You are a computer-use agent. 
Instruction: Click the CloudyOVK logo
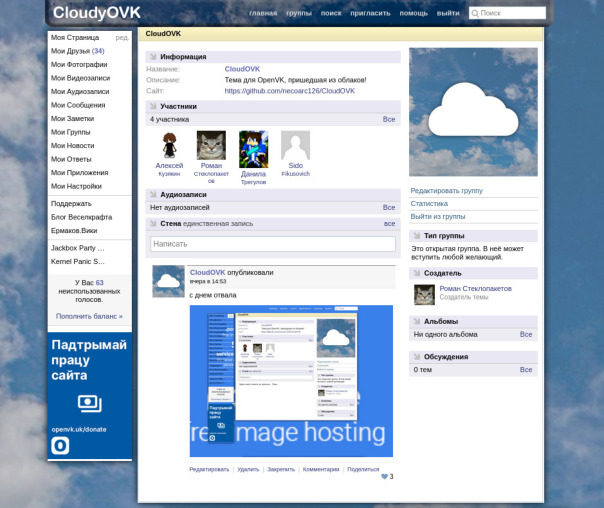(97, 13)
